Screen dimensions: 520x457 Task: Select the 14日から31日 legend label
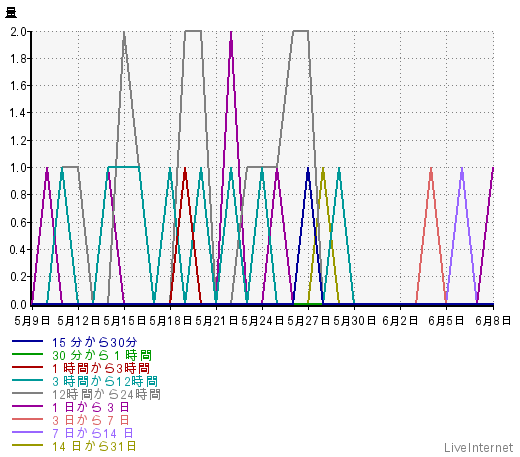pos(94,446)
